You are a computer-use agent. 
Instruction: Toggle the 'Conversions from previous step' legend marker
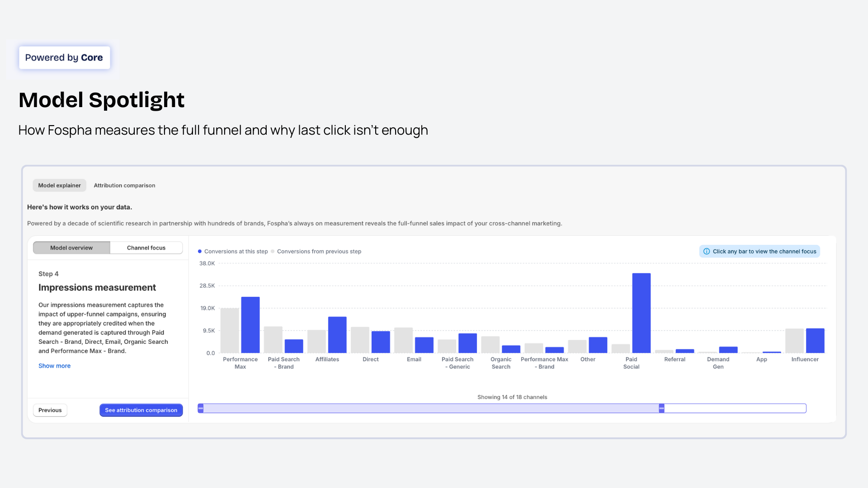pos(273,251)
